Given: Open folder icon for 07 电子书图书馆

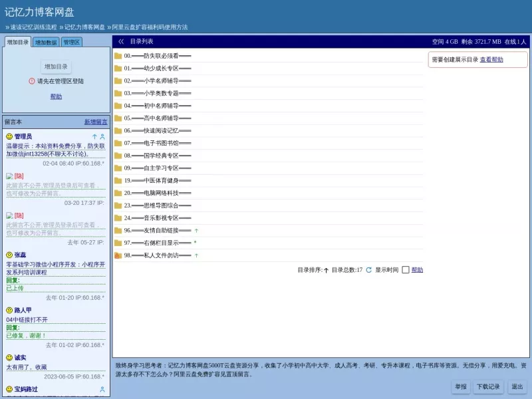Looking at the screenshot, I should 118,143.
